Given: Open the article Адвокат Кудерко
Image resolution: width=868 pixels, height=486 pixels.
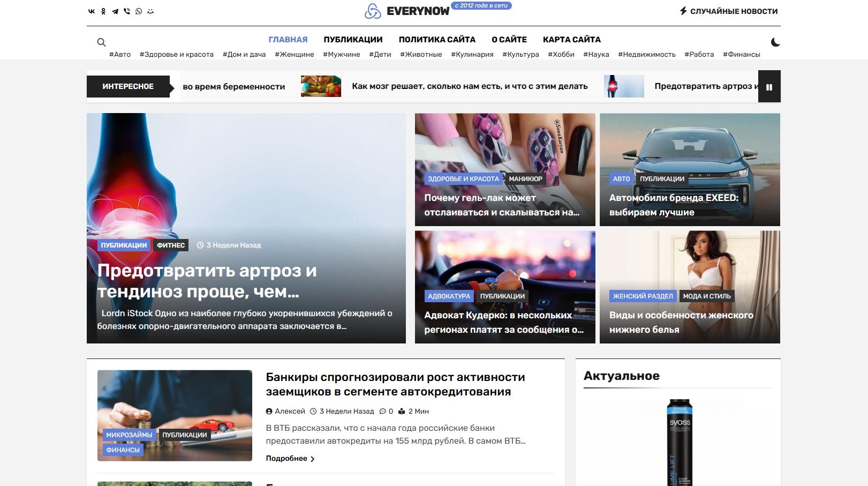Looking at the screenshot, I should (x=504, y=323).
